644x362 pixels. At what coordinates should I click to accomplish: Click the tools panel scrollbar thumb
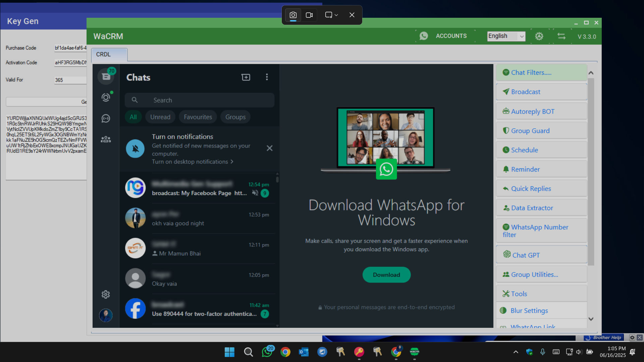tap(591, 172)
